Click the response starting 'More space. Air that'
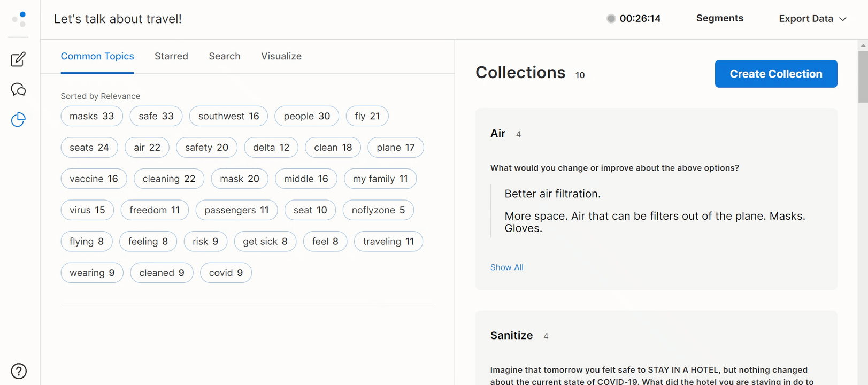Image resolution: width=868 pixels, height=385 pixels. click(655, 222)
